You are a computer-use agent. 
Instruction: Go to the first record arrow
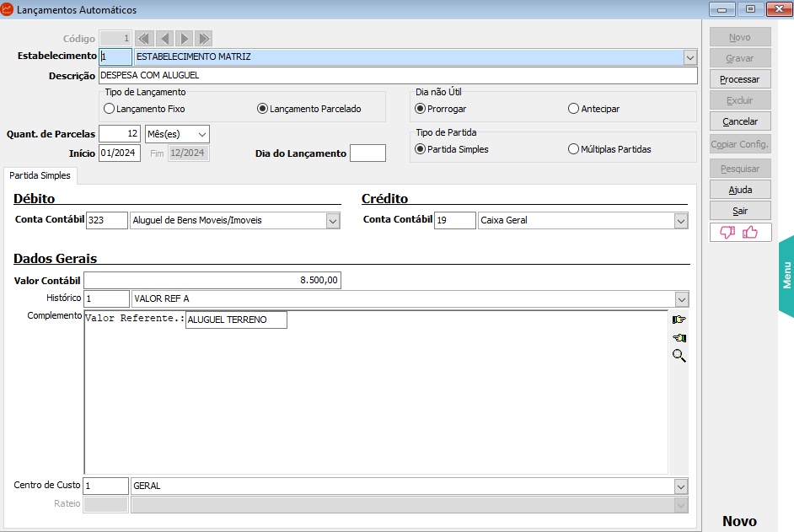[143, 39]
